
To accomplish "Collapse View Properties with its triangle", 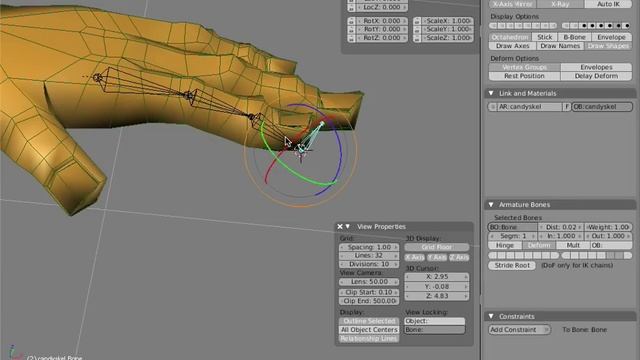I will point(348,227).
